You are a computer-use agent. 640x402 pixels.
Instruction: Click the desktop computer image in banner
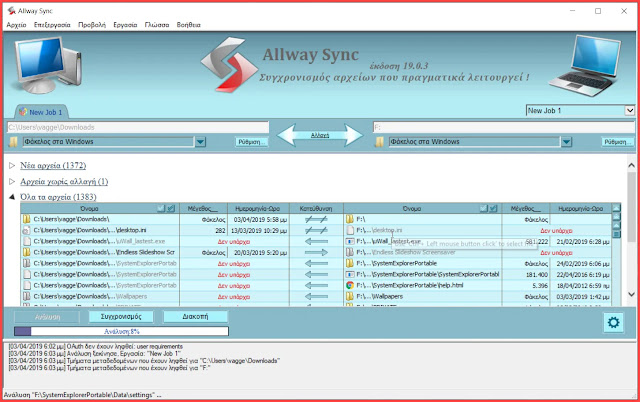click(48, 63)
